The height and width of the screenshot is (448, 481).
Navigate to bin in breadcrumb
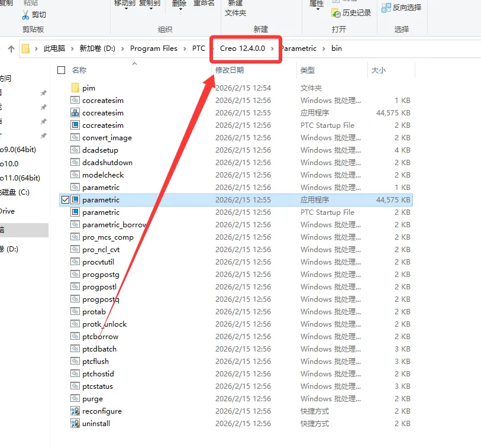pos(337,49)
